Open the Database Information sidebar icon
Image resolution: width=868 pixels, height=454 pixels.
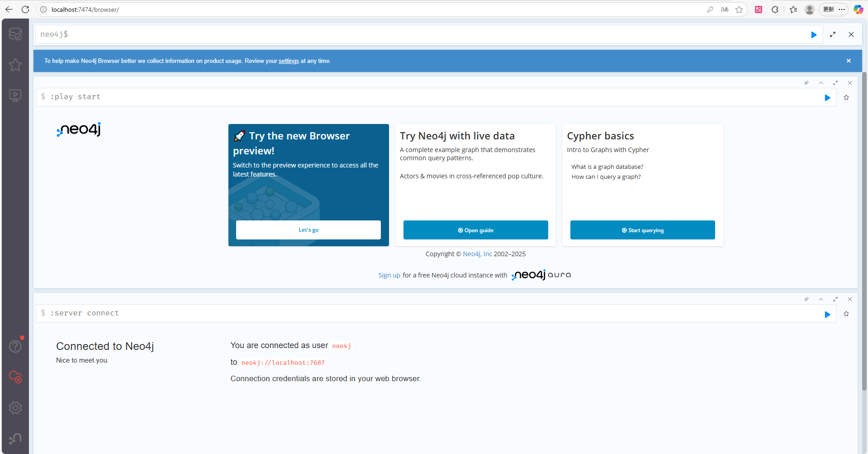tap(15, 34)
